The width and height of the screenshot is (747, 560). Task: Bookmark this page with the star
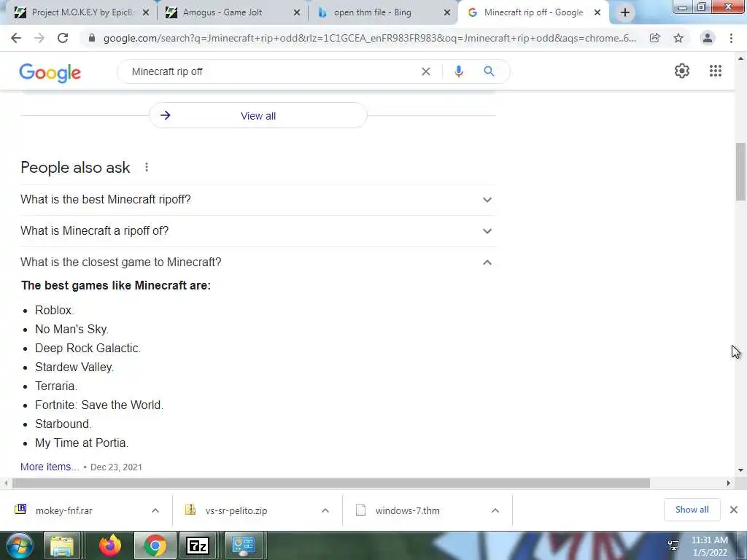[678, 38]
